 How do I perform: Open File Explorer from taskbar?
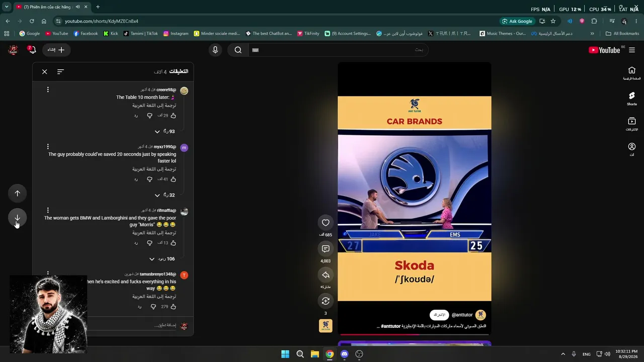coord(314,354)
